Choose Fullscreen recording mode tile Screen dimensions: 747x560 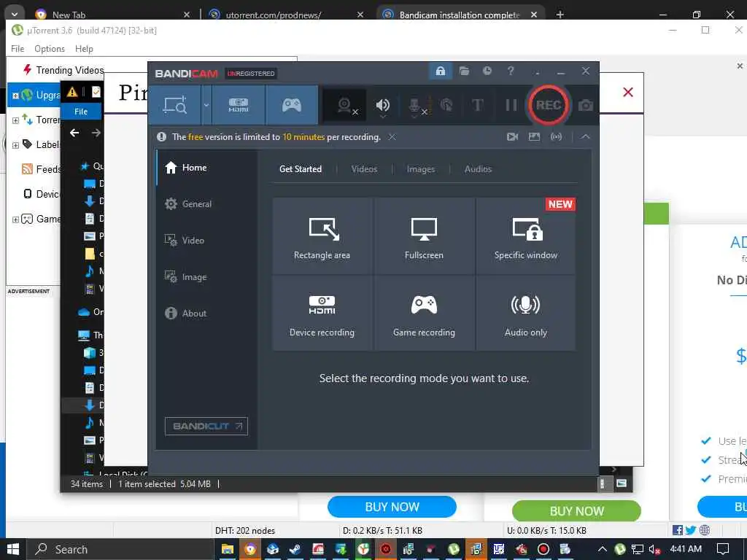point(424,236)
